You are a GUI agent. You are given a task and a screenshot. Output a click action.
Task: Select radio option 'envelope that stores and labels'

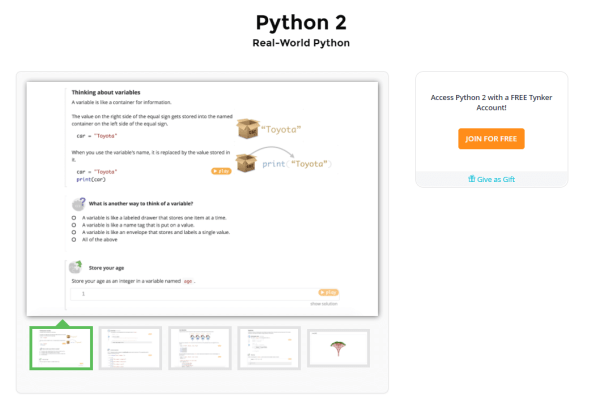pyautogui.click(x=74, y=232)
